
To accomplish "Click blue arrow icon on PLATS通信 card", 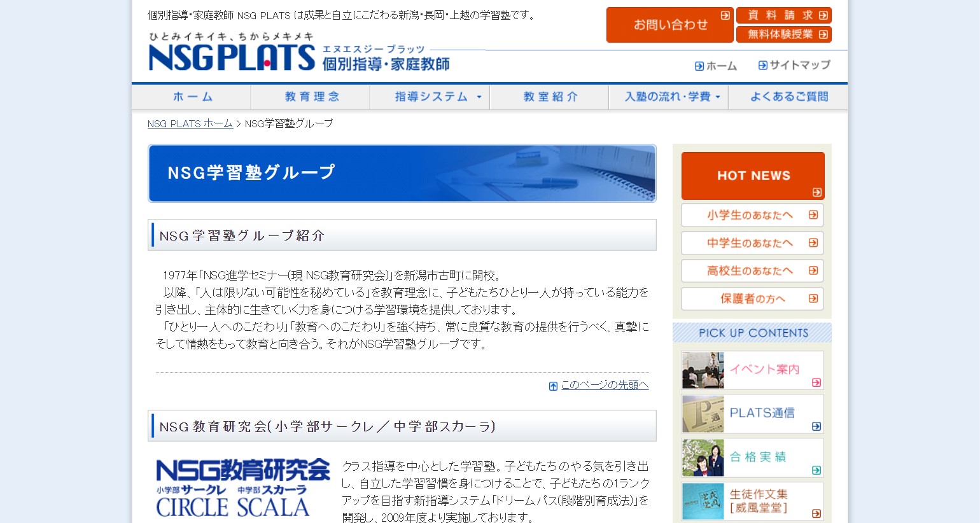I will pos(816,426).
